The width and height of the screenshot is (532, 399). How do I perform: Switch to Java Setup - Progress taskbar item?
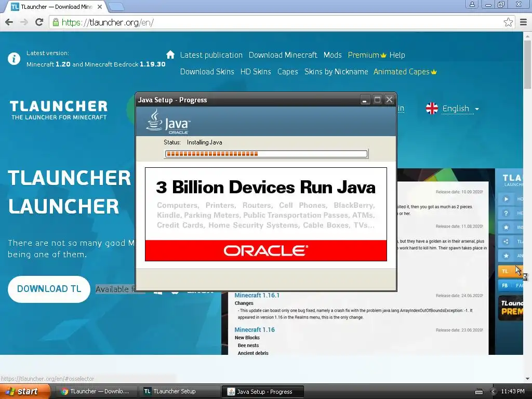(x=262, y=392)
